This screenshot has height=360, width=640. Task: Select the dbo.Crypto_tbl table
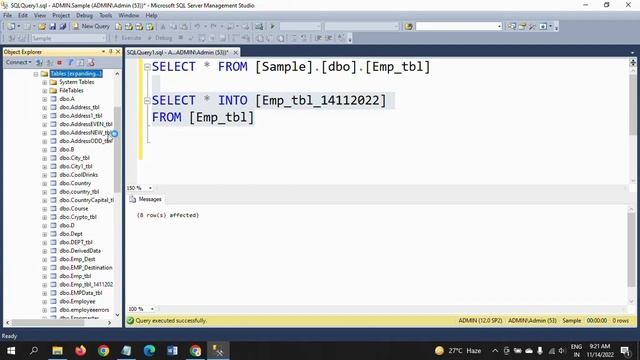[x=78, y=217]
